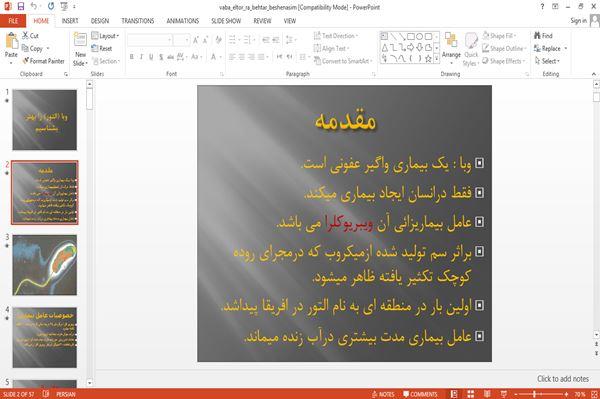Switch to the TRANSITIONS tab
This screenshot has width=600, height=399.
[138, 21]
